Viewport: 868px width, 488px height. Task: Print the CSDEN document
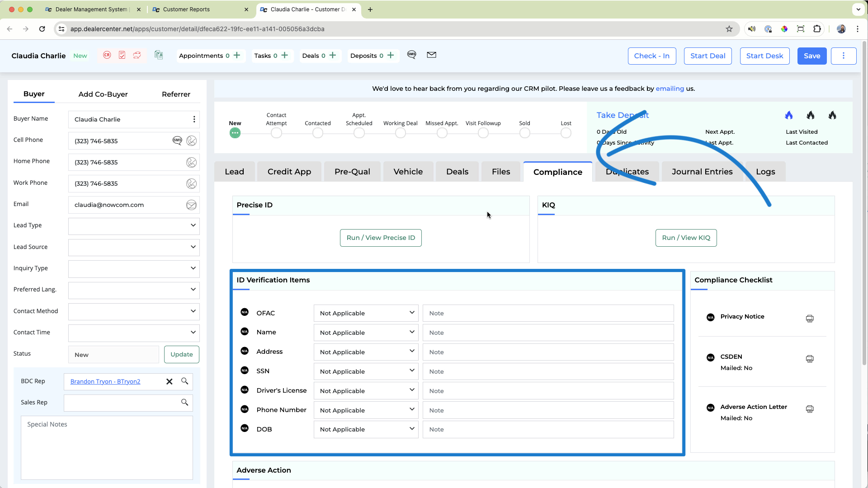(x=810, y=359)
